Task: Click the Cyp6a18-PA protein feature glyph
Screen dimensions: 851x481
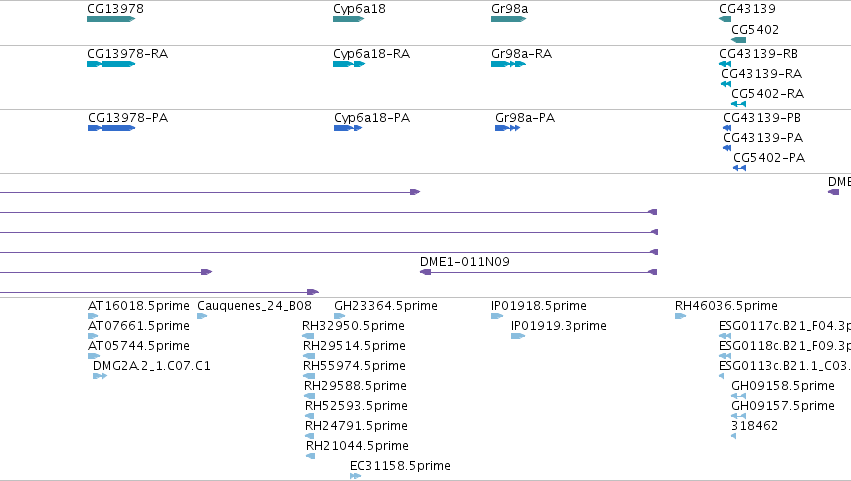Action: point(348,128)
